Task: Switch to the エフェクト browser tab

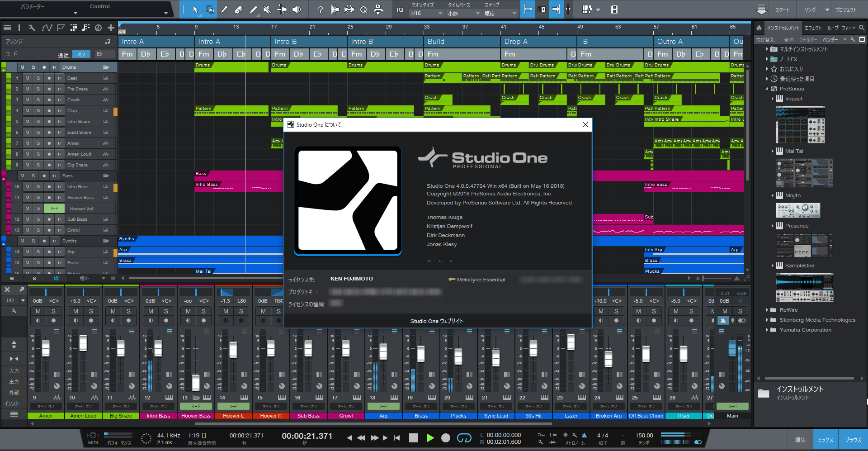Action: pos(813,28)
